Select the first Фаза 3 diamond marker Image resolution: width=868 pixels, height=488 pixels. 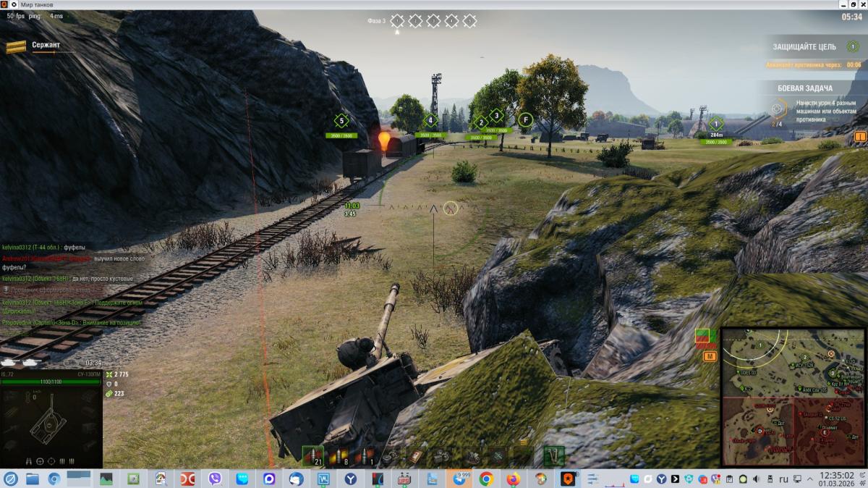(397, 21)
